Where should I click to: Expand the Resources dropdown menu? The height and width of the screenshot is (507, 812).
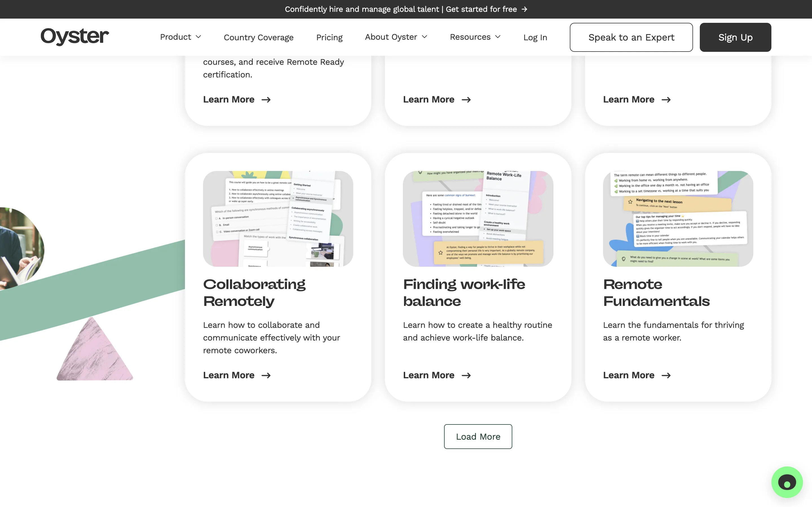(475, 37)
